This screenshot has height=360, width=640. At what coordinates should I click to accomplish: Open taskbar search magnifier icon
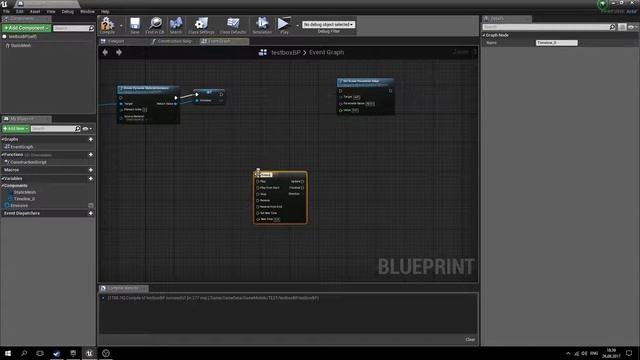point(24,353)
